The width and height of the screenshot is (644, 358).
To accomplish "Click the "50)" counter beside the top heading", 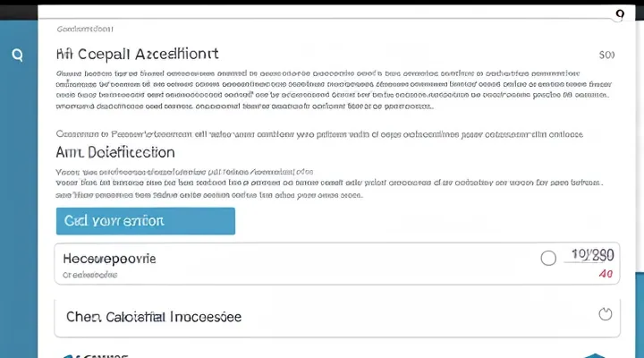I will (606, 55).
